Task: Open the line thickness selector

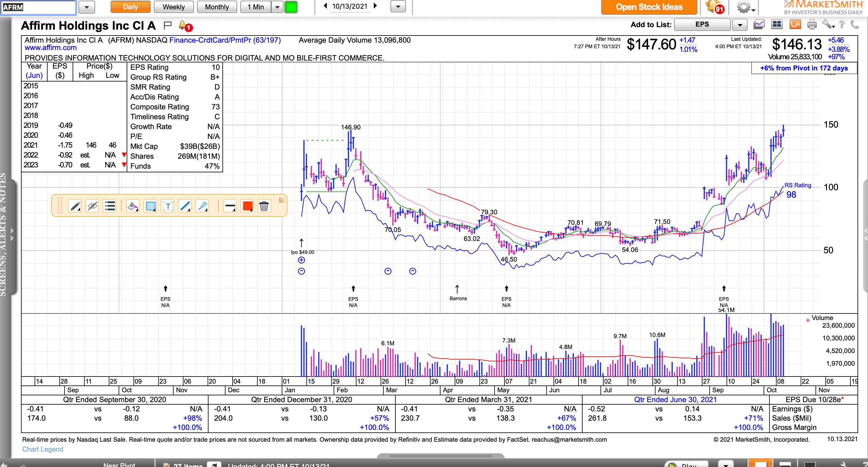Action: point(230,205)
